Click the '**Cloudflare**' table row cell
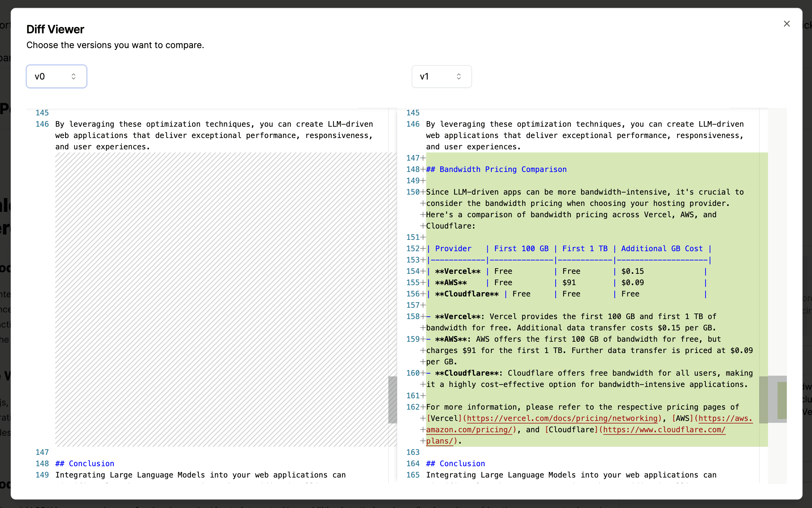Viewport: 812px width, 508px height. (x=467, y=294)
